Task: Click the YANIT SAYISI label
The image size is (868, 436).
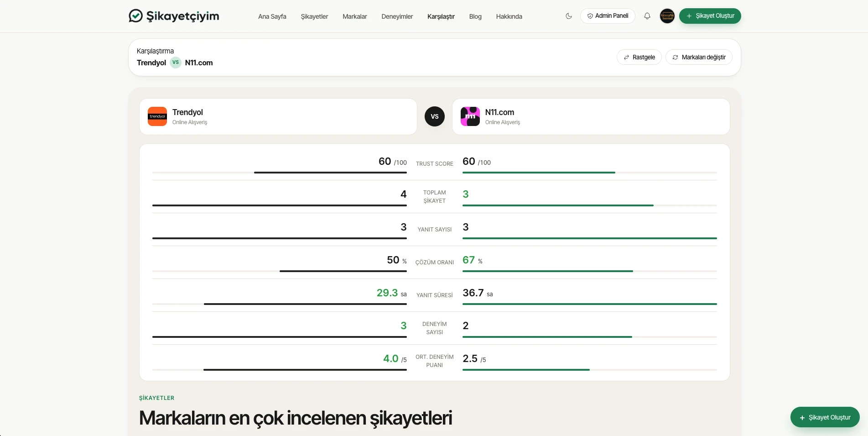Action: pos(435,229)
